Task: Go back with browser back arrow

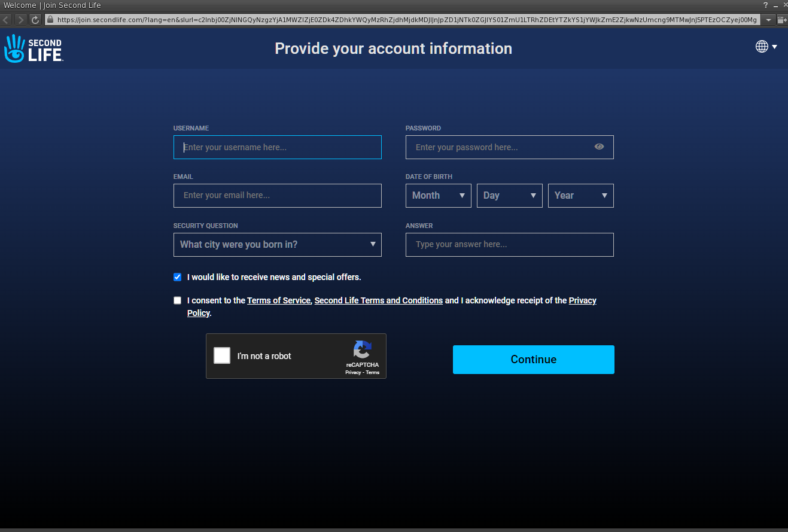Action: (6, 20)
